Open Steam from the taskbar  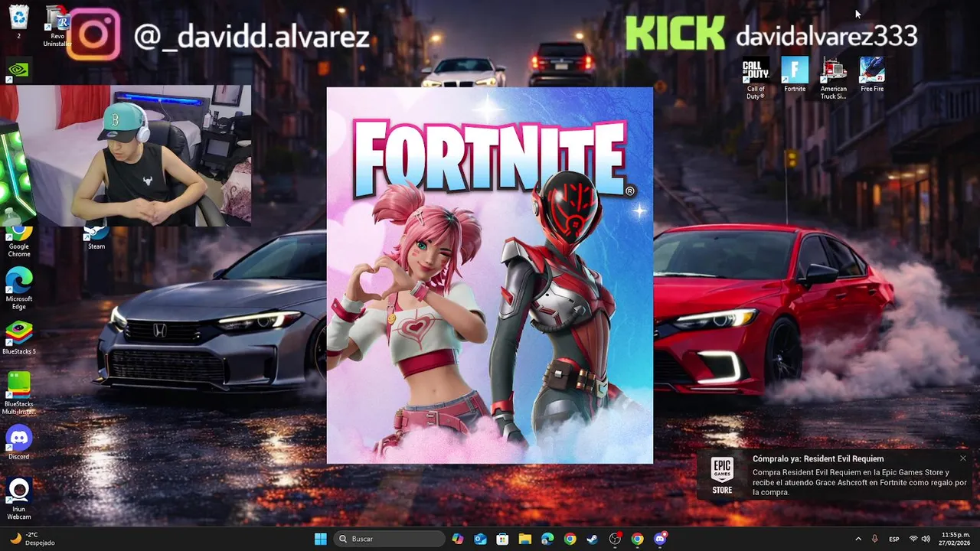[593, 539]
